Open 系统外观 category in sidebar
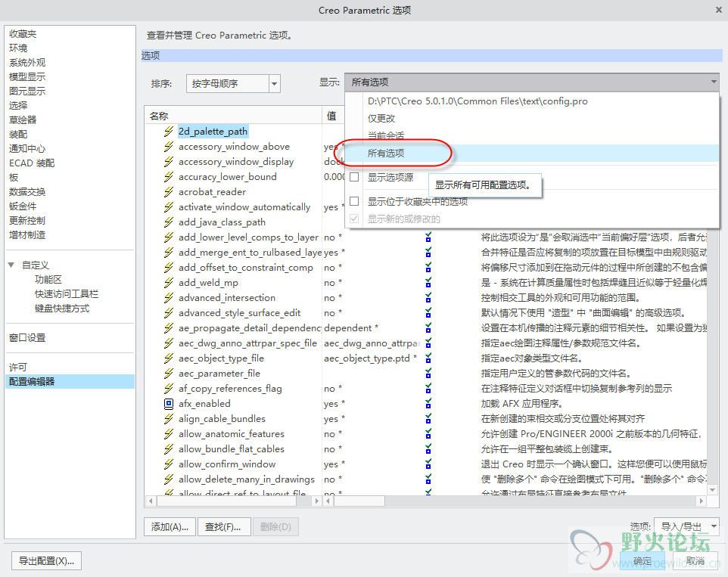 (x=27, y=63)
